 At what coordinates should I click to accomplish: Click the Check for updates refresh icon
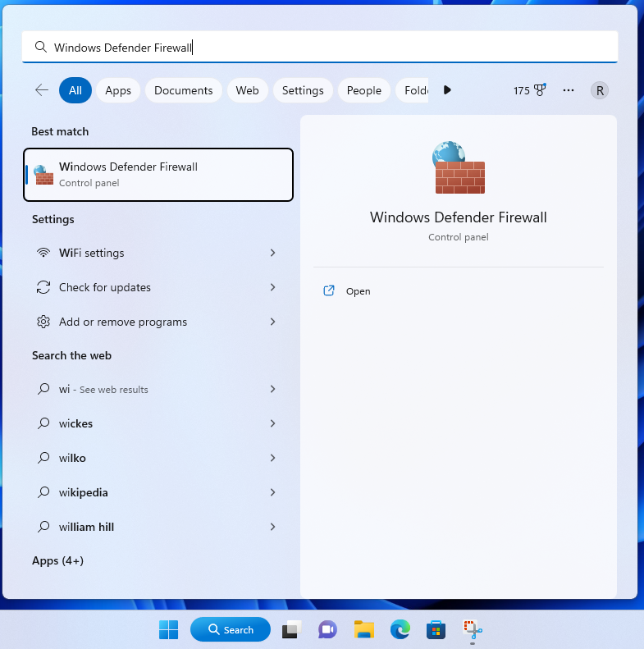click(x=43, y=287)
